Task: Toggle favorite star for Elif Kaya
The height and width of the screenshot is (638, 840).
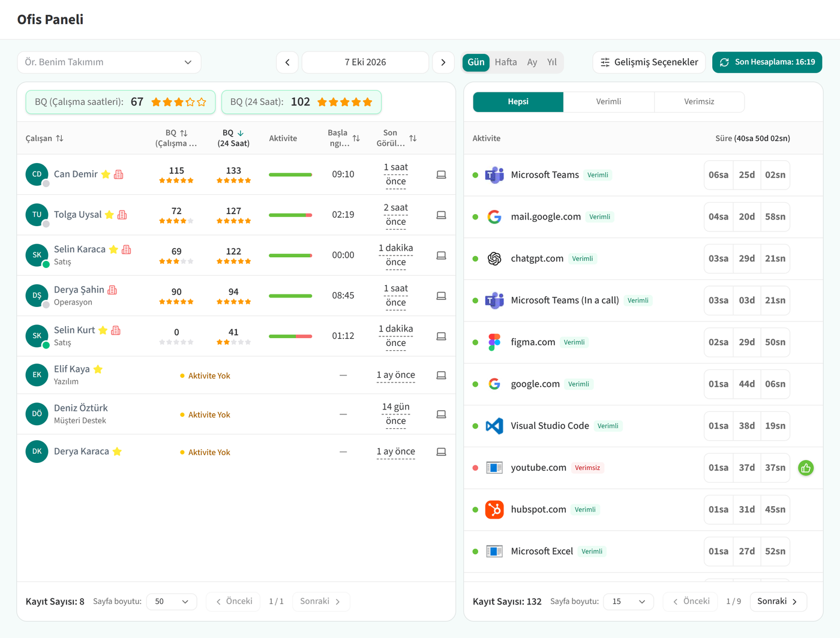Action: click(98, 369)
